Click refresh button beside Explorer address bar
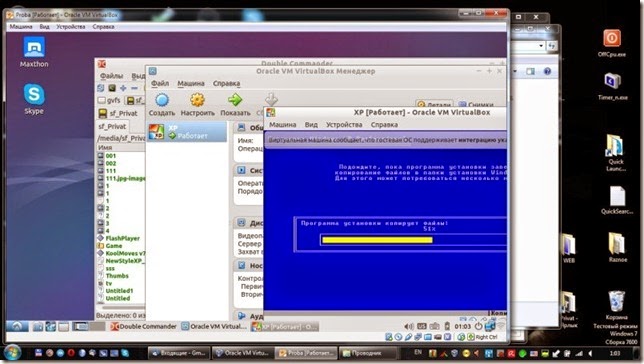 [551, 46]
